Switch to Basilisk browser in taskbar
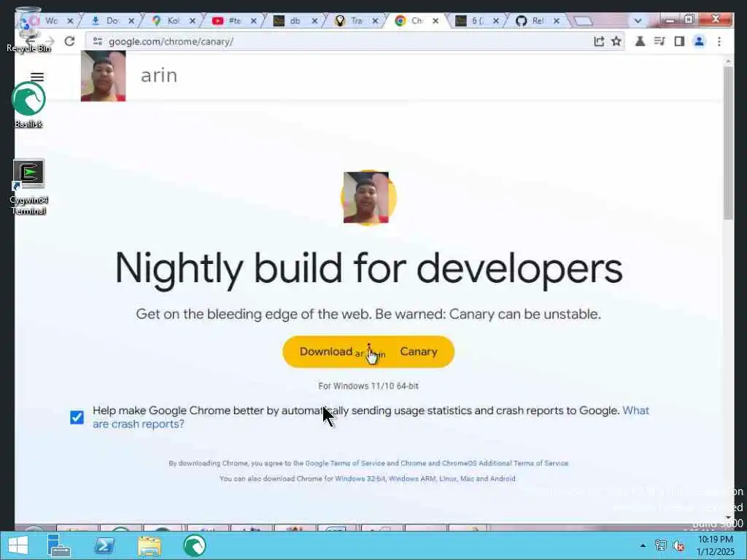 point(194,545)
